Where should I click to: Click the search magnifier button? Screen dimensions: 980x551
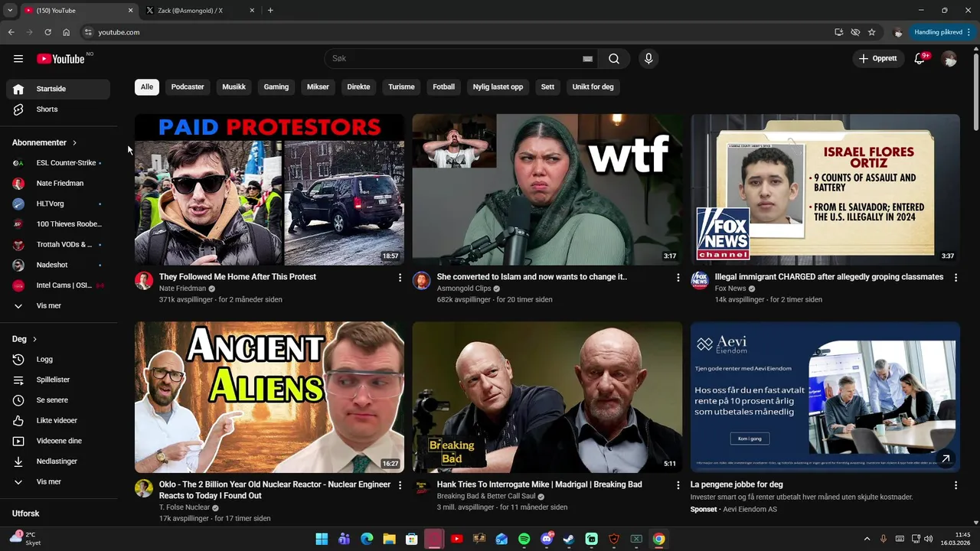coord(614,59)
